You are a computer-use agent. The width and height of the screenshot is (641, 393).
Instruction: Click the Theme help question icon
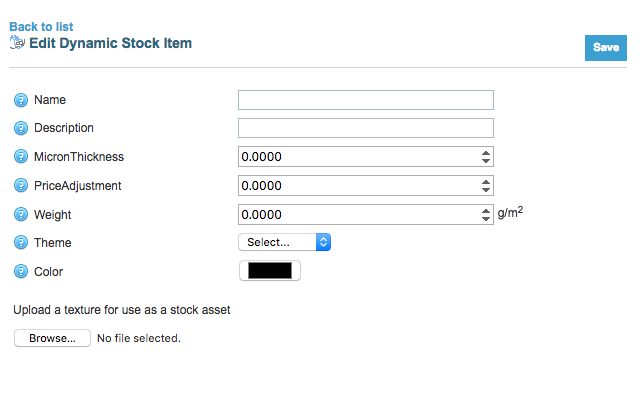click(21, 243)
